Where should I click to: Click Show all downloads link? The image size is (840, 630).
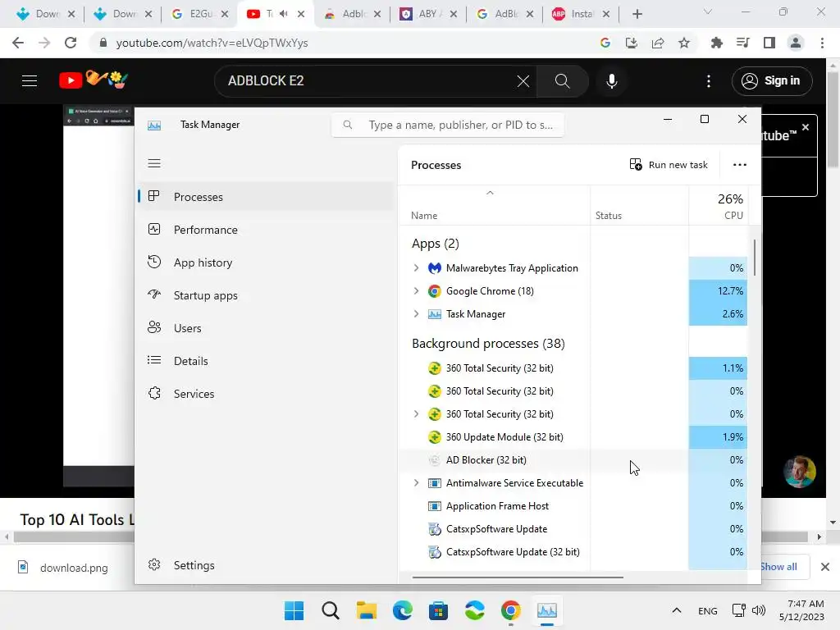click(778, 567)
